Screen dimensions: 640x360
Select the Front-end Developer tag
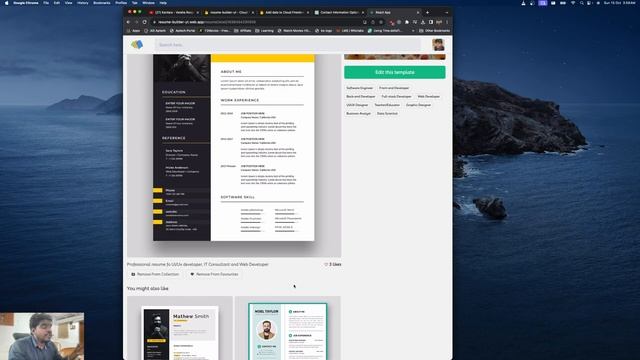393,88
